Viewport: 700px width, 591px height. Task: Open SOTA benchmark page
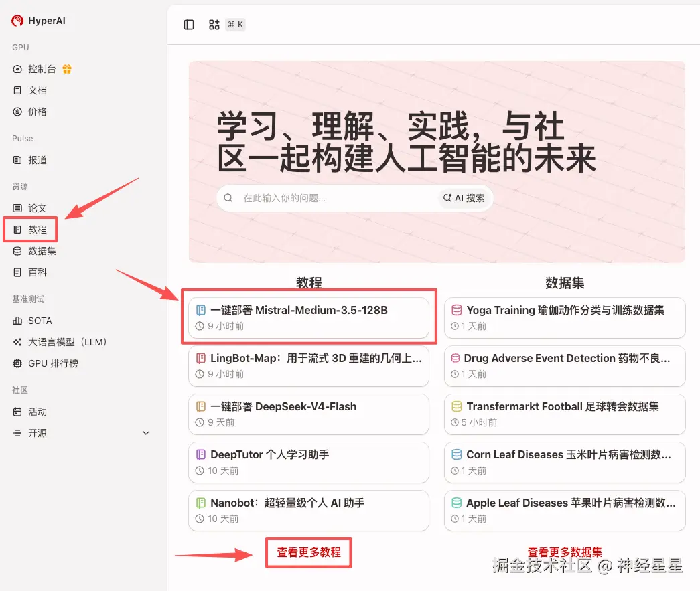tap(40, 321)
